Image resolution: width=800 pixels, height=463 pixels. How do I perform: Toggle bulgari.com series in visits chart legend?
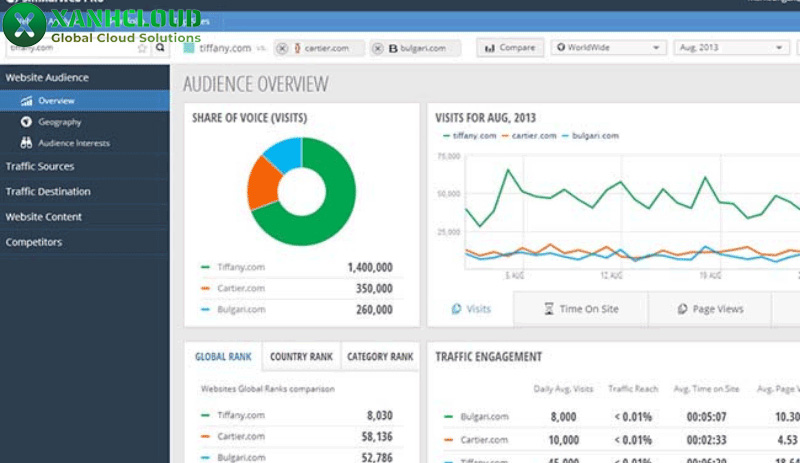point(591,135)
